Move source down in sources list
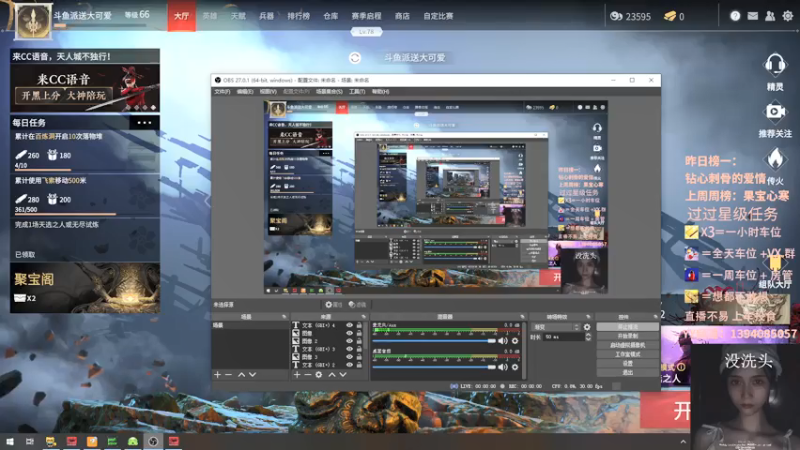Screen dimensions: 800x450 343,374
